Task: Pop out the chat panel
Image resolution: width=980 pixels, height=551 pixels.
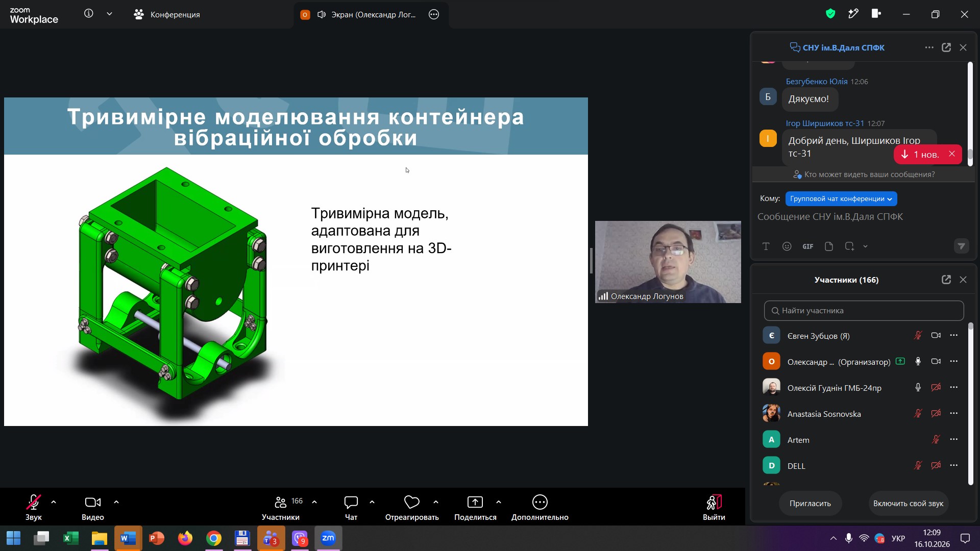Action: coord(946,47)
